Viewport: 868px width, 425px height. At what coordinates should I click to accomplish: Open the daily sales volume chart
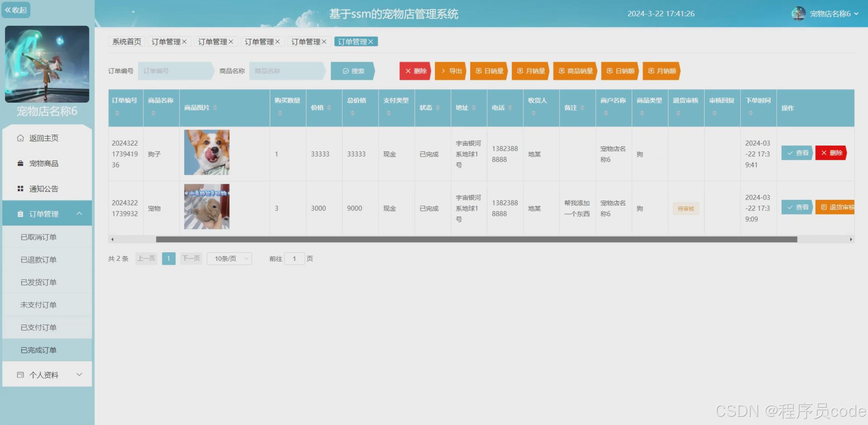[x=489, y=71]
